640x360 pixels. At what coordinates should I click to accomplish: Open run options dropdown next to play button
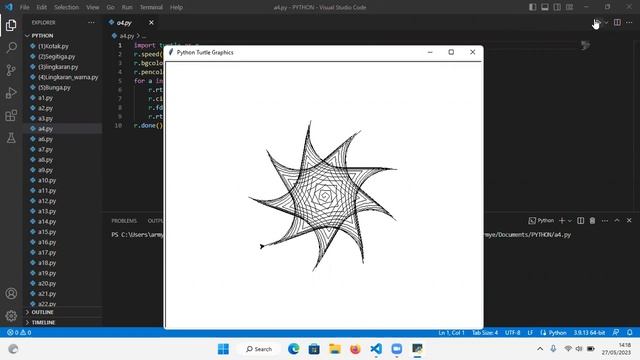click(606, 22)
